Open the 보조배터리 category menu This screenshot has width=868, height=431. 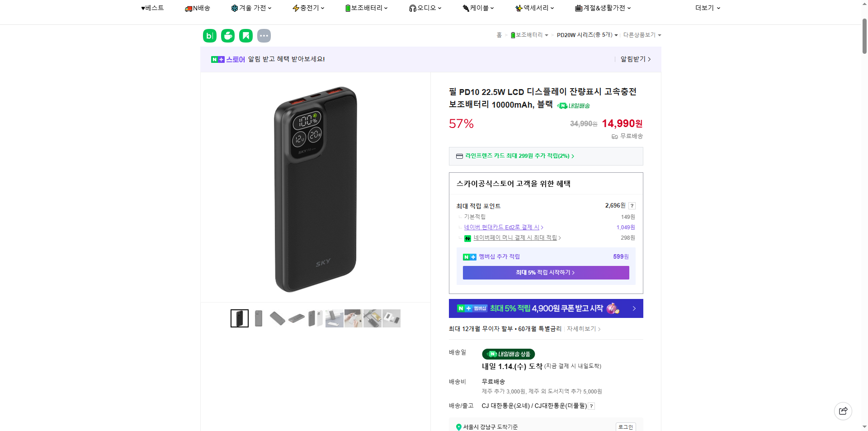click(366, 8)
